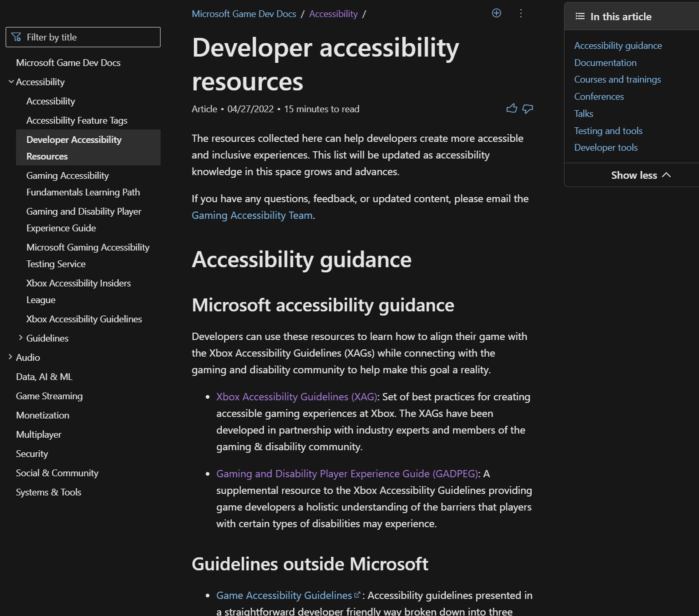Give the article a thumbs up

(512, 108)
